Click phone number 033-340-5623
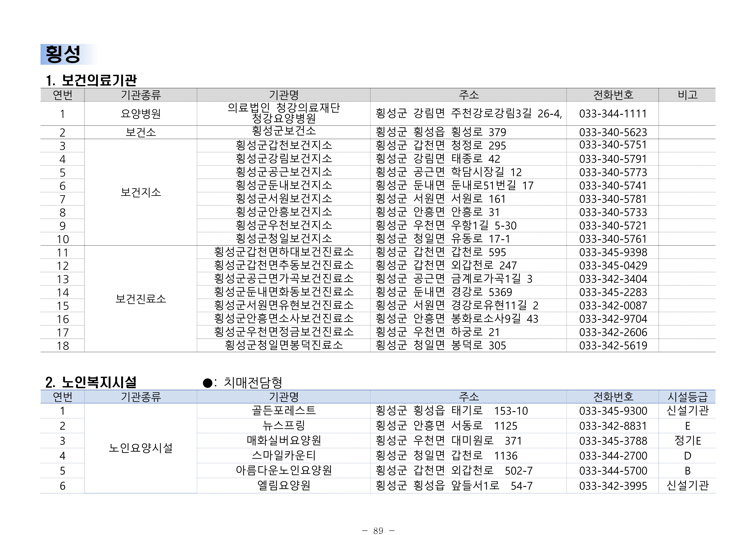 click(613, 132)
